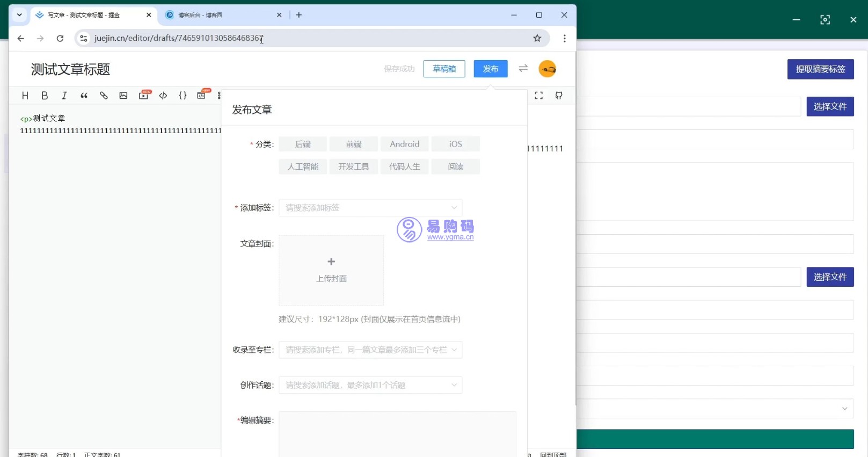Select the 前端 category tag
The image size is (868, 457).
[x=354, y=144]
